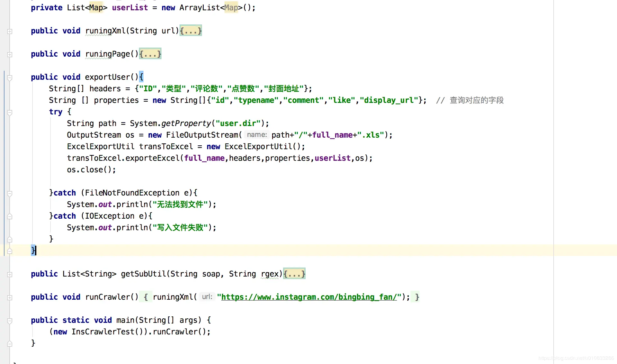Collapse the FileNotFoundException catch block fold icon
The height and width of the screenshot is (364, 617).
point(10,194)
